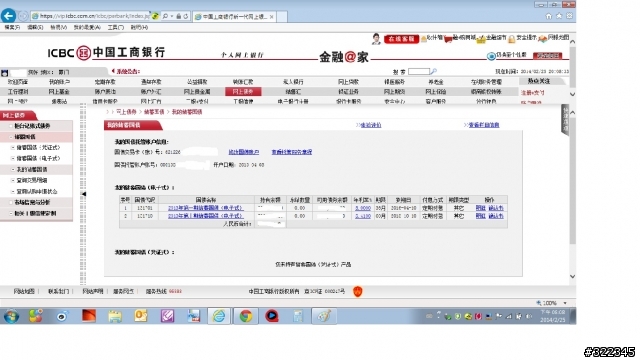
Task: Click the 网站地图 footer link
Action: point(24,291)
